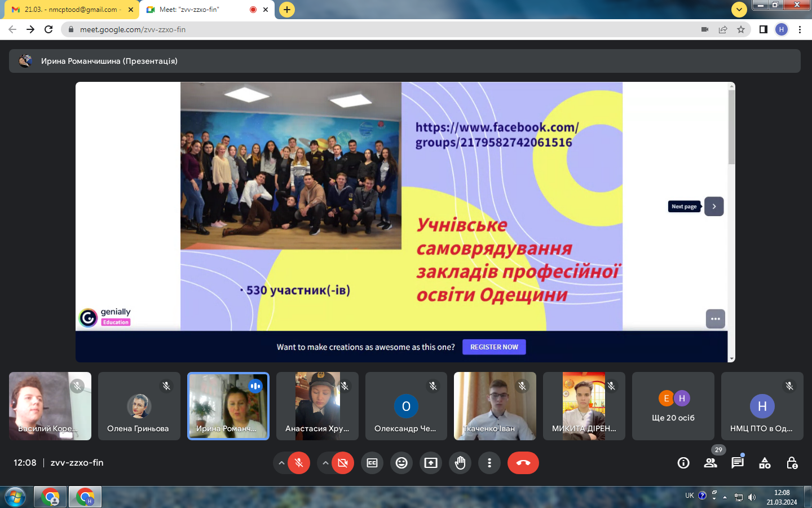This screenshot has width=812, height=508.
Task: Expand video settings arrow beside camera
Action: point(325,463)
